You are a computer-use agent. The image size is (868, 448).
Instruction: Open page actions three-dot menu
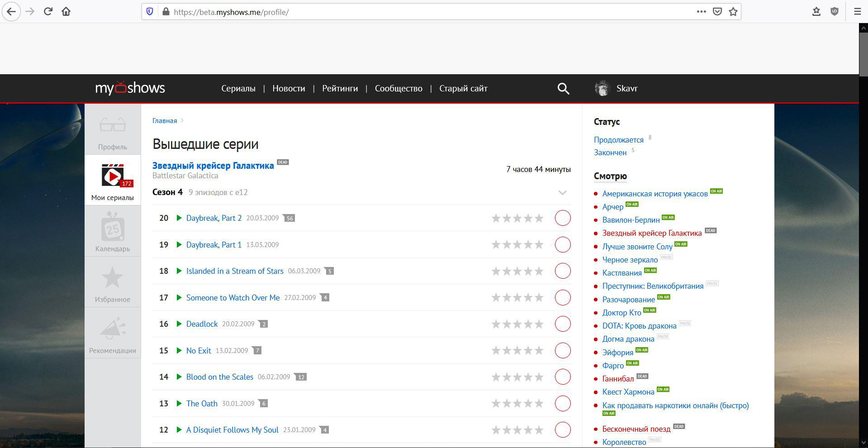coord(701,12)
